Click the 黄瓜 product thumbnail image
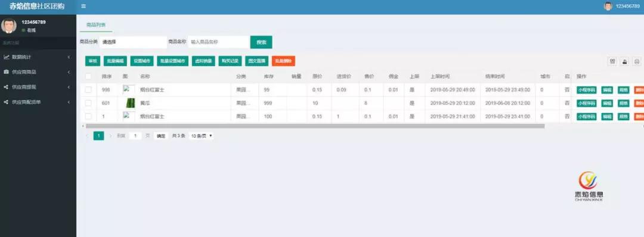The height and width of the screenshot is (237, 644). pos(130,103)
